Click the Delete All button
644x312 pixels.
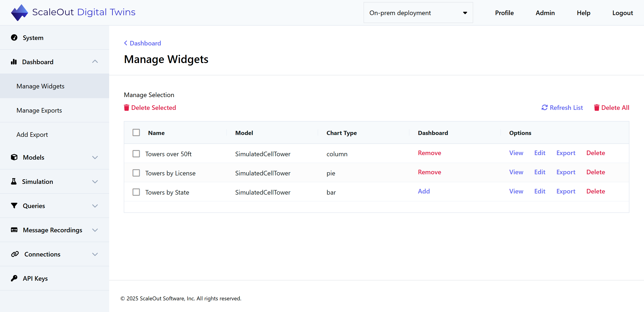point(612,108)
